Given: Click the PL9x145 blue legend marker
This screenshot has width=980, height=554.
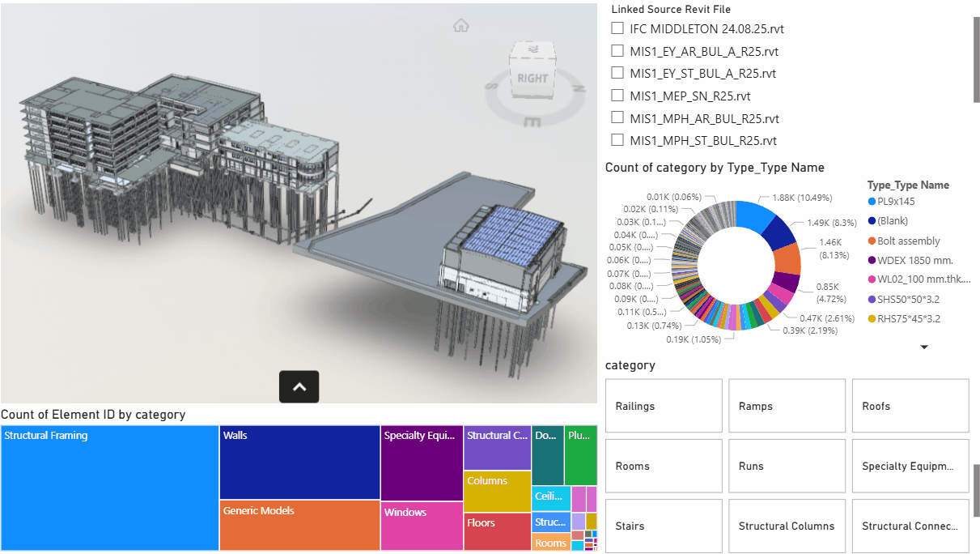Looking at the screenshot, I should (x=872, y=202).
